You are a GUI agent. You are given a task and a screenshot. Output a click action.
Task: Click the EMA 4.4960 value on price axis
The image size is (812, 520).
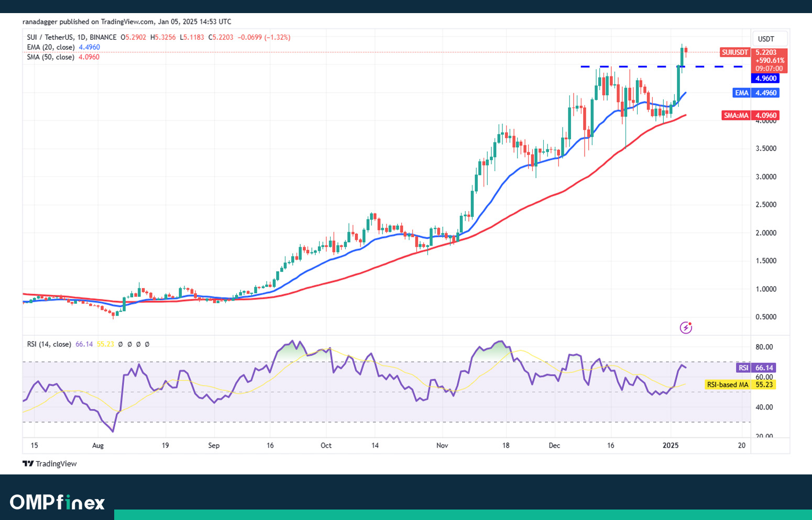(765, 93)
